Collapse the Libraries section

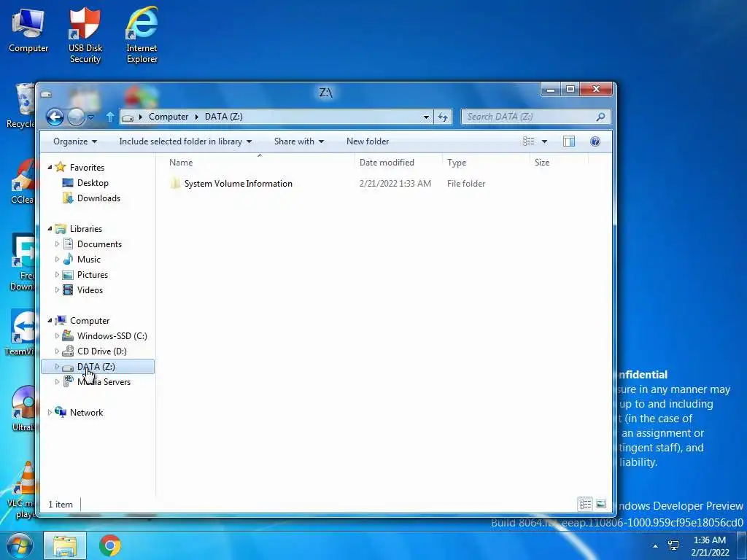pyautogui.click(x=50, y=228)
